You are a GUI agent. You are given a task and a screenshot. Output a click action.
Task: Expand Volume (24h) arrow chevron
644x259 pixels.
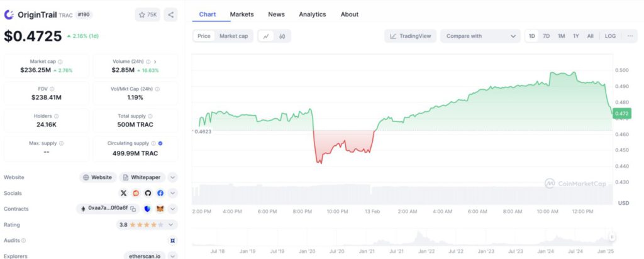[x=155, y=62]
